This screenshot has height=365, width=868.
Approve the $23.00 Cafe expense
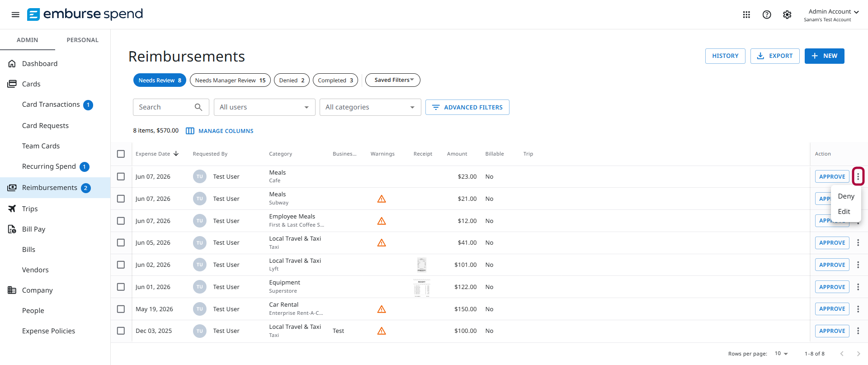pos(832,177)
